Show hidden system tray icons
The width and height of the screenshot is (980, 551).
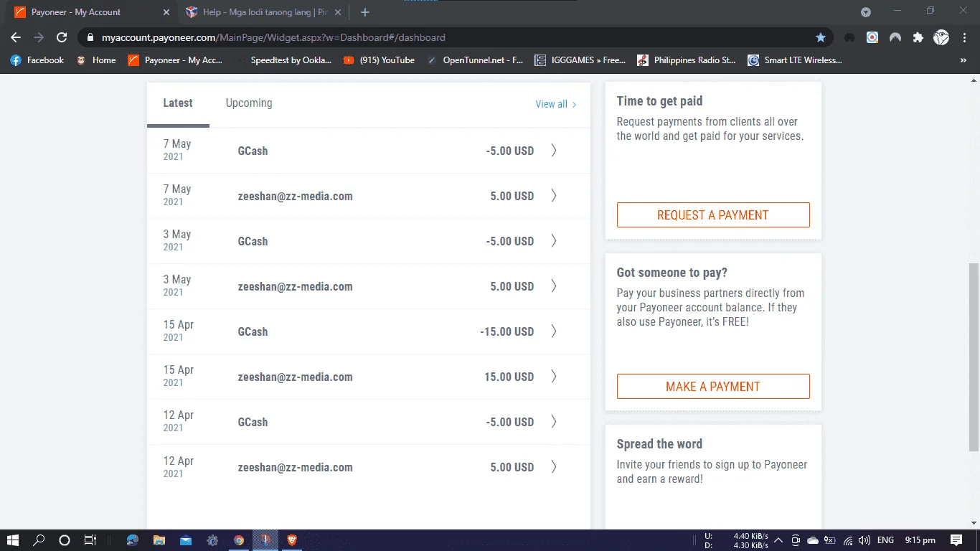point(778,540)
